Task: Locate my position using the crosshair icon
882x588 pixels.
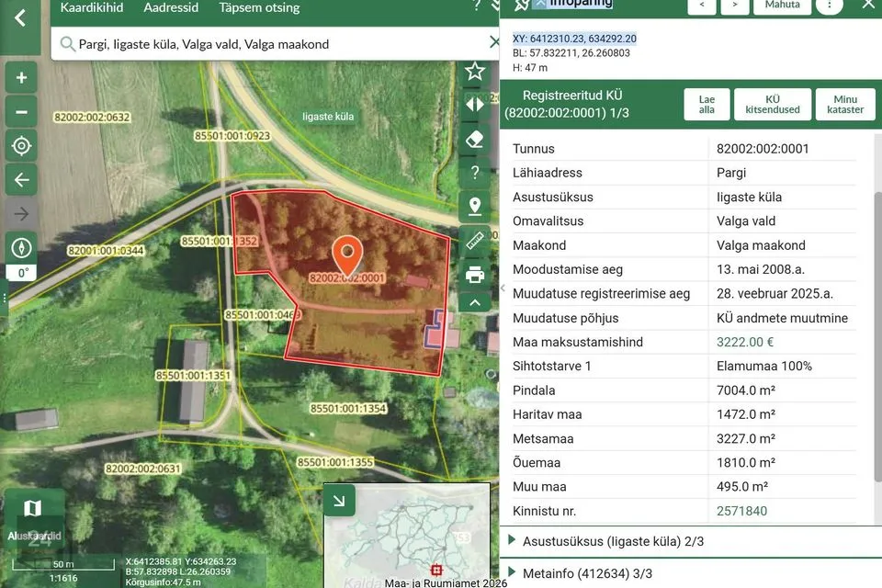Action: point(21,146)
